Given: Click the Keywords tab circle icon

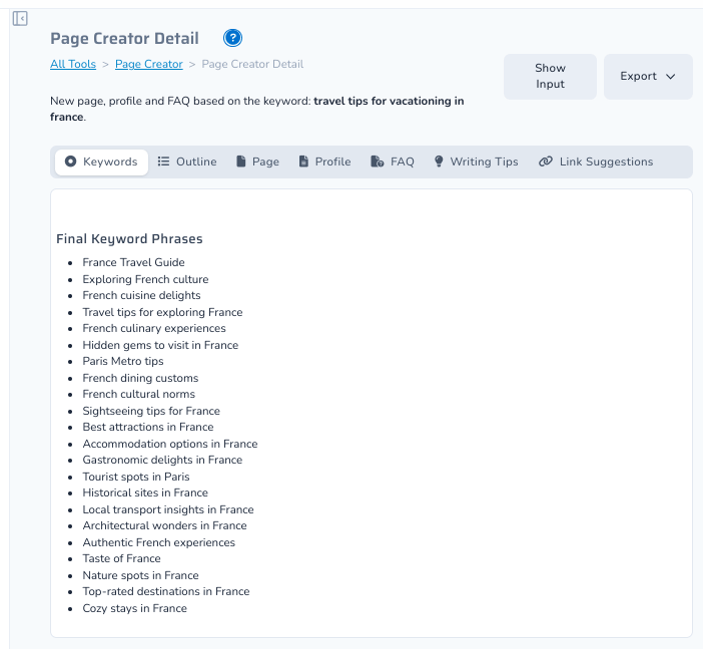Looking at the screenshot, I should click(x=70, y=161).
